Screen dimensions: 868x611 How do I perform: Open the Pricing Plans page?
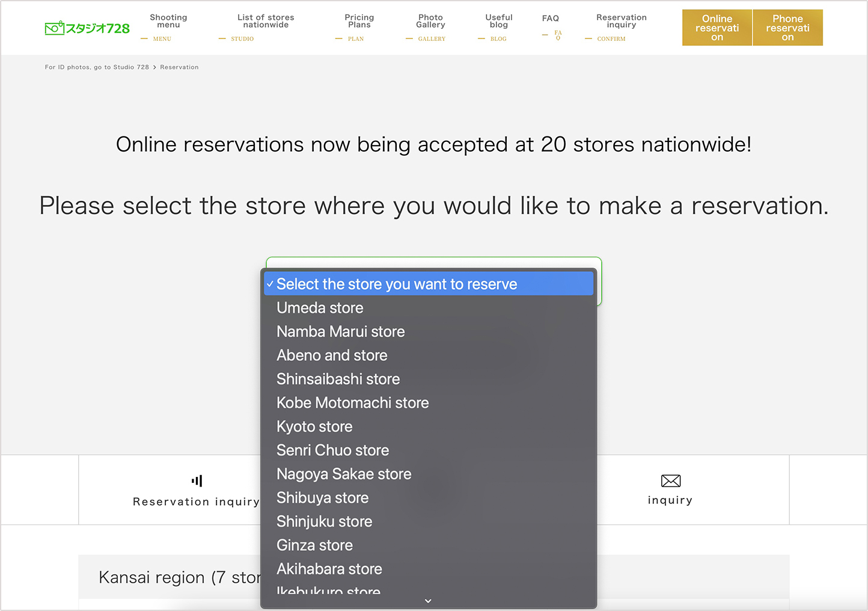coord(359,21)
